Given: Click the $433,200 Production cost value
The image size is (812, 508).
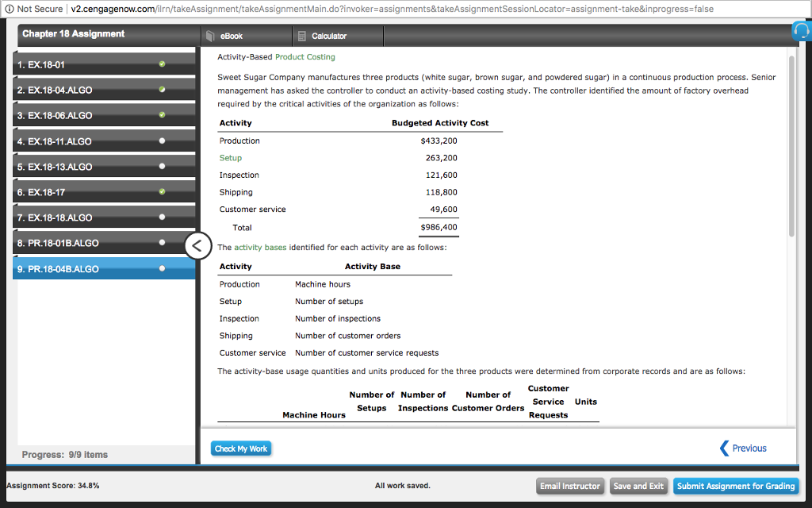Looking at the screenshot, I should click(439, 140).
